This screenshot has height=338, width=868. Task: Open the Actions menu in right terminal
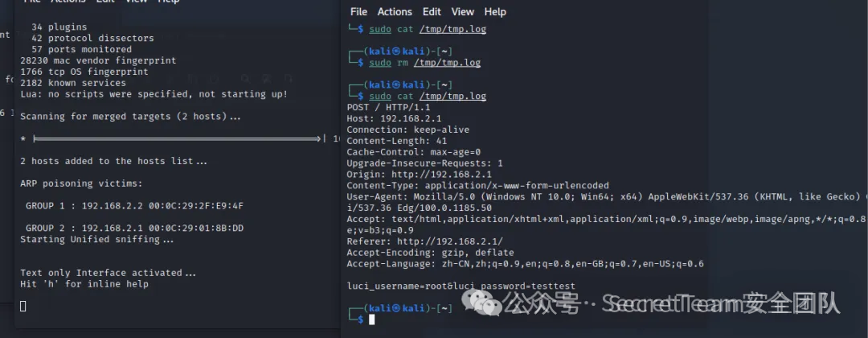[395, 11]
